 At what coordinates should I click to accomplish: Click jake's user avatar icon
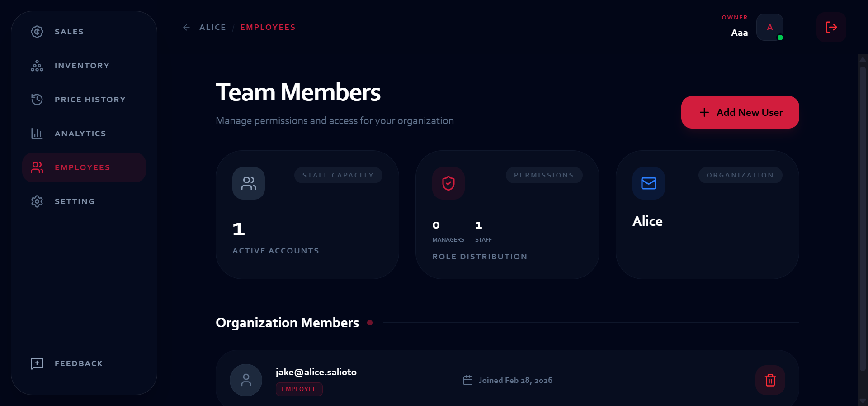point(246,380)
